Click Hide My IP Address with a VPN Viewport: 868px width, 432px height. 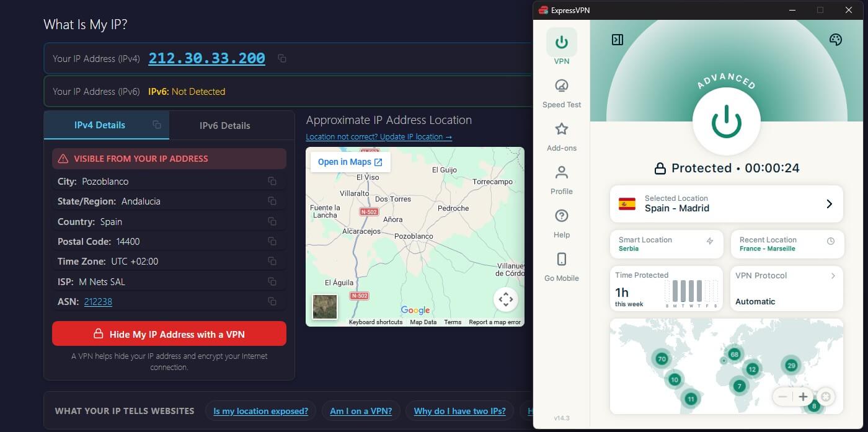pos(169,333)
